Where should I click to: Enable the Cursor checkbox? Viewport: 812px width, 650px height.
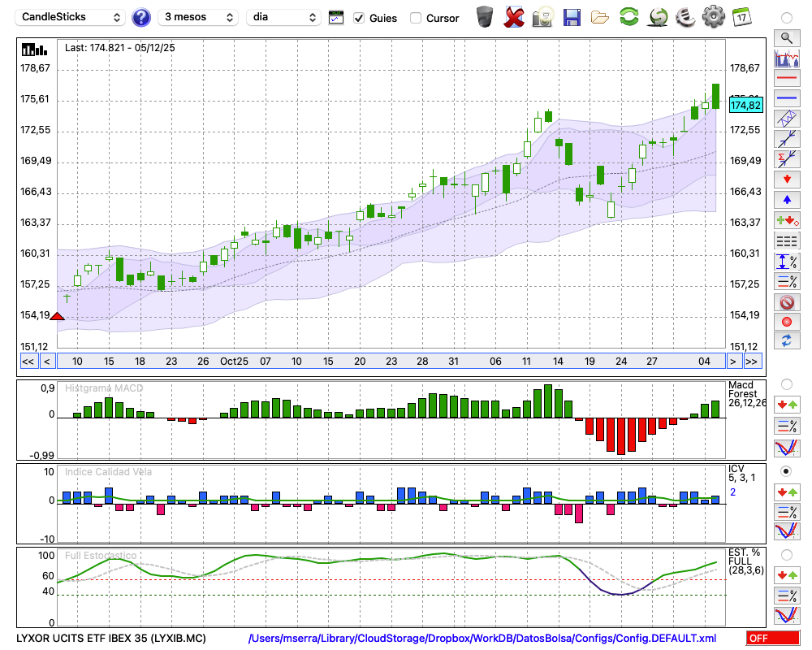(415, 18)
